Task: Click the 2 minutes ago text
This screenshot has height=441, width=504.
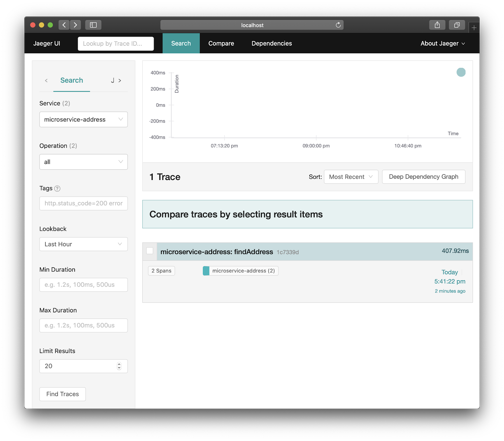Action: click(450, 291)
